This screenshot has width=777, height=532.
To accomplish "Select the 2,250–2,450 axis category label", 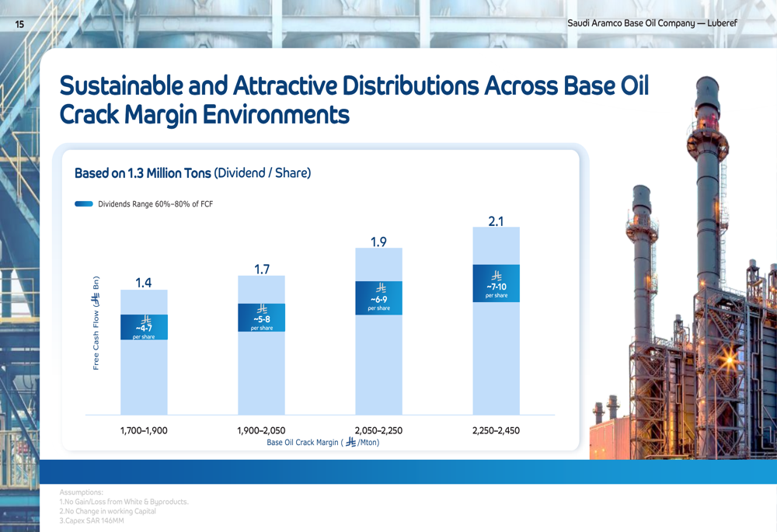I will pyautogui.click(x=496, y=430).
